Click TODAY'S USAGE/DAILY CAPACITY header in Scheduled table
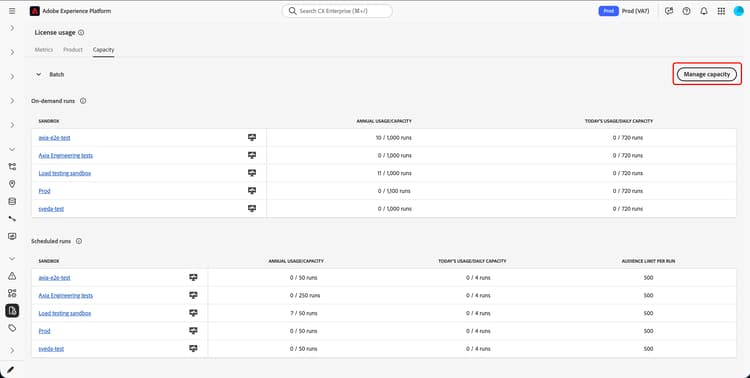This screenshot has width=750, height=378. (x=472, y=261)
